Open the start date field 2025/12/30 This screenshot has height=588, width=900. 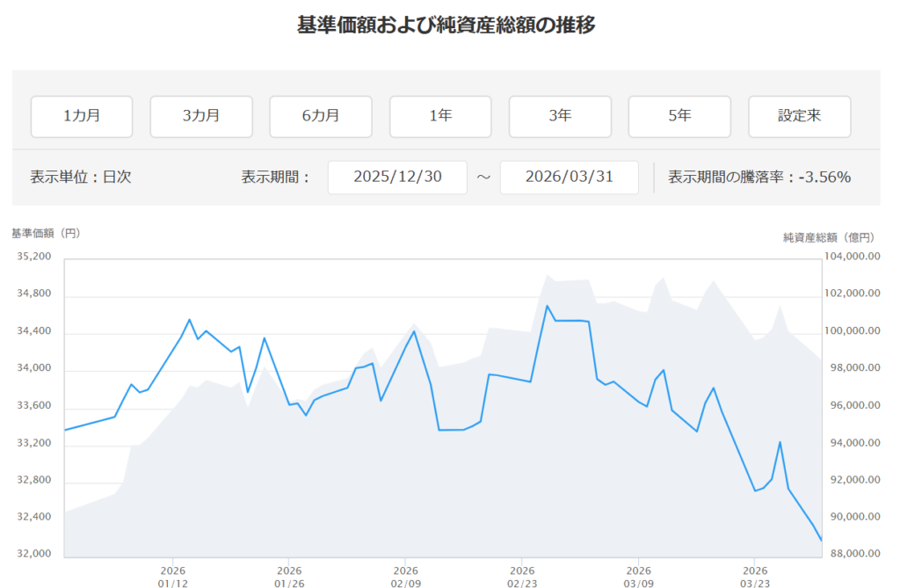pyautogui.click(x=397, y=177)
